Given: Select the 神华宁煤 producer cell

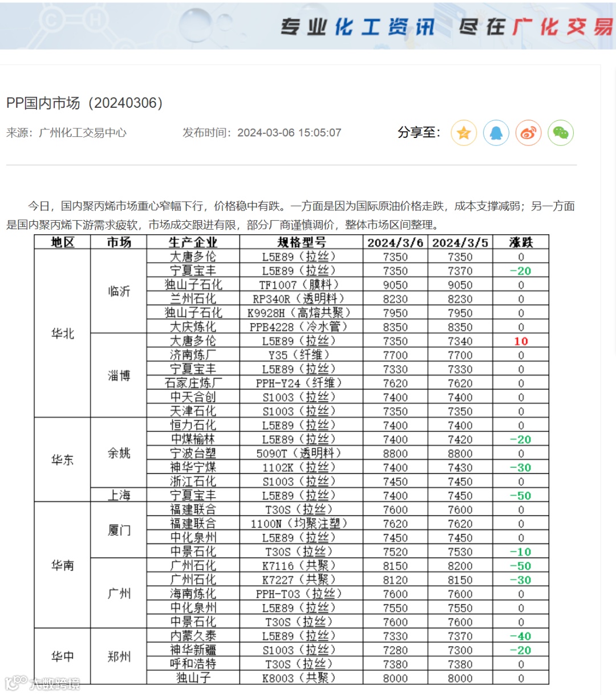Looking at the screenshot, I should (193, 468).
